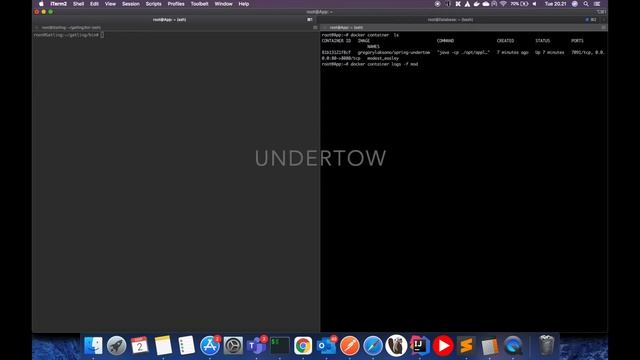
Task: Select the root@Database (bash) tab
Action: (451, 20)
